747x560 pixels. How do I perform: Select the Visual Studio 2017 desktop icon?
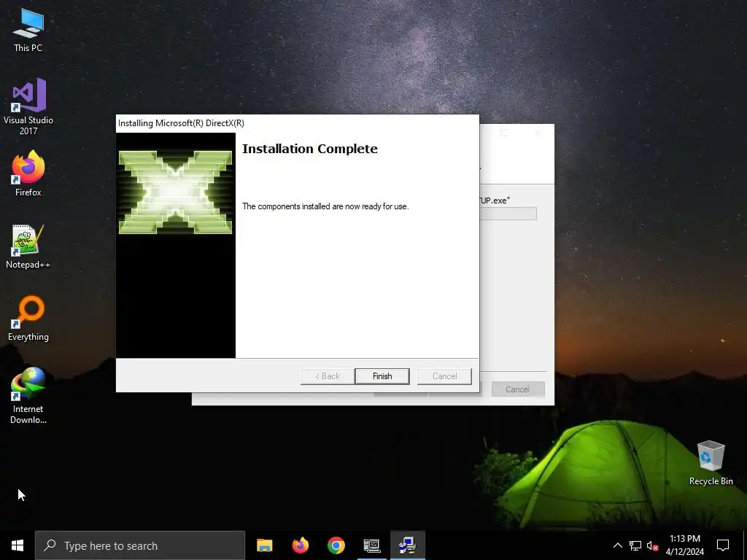point(28,106)
